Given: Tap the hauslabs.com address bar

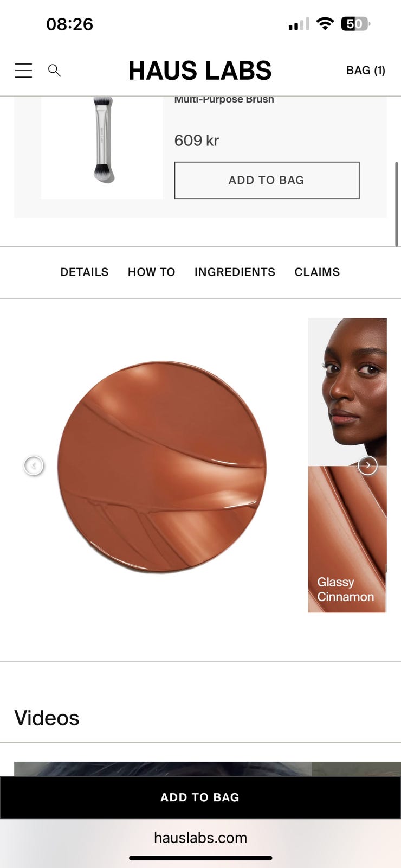Looking at the screenshot, I should 200,838.
